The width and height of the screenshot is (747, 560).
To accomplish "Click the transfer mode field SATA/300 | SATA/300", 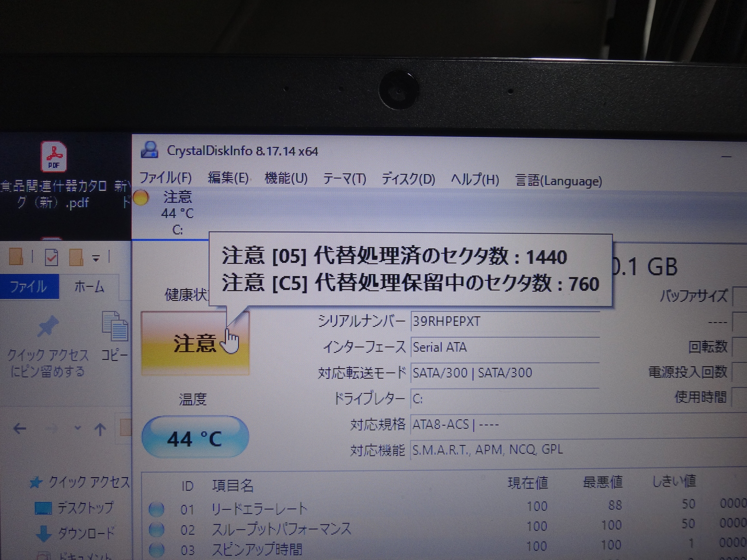I will [x=505, y=373].
